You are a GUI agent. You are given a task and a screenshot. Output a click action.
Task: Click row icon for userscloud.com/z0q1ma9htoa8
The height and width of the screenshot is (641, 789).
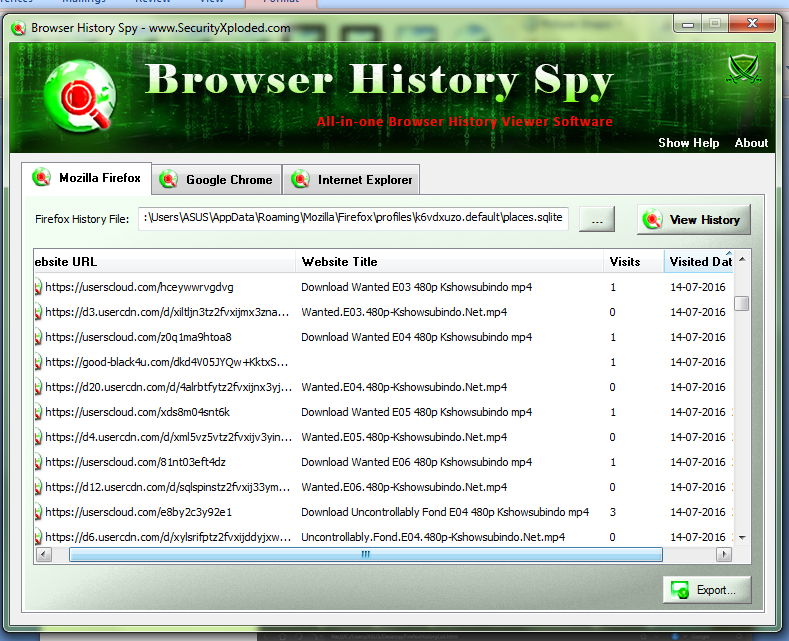pyautogui.click(x=38, y=337)
